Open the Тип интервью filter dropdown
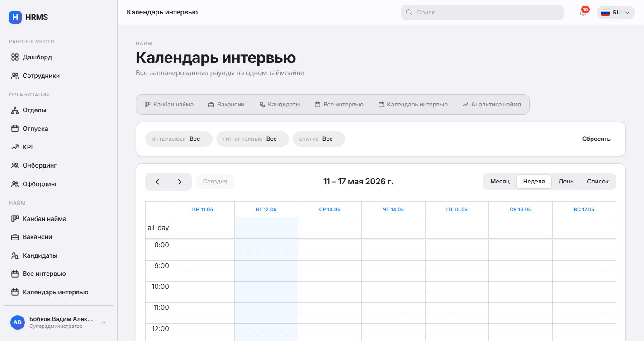 (x=252, y=139)
